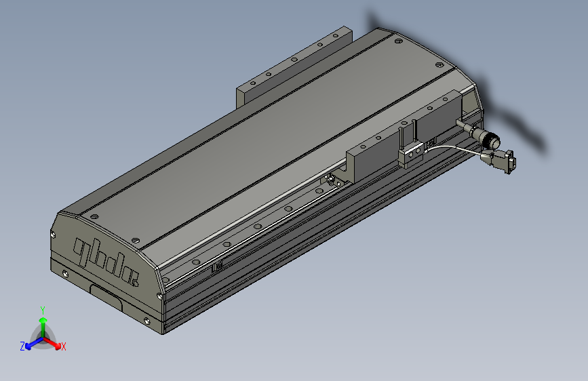Select the small sensor bracket with two holes
Image resolution: width=588 pixels, height=381 pixels.
tap(411, 154)
